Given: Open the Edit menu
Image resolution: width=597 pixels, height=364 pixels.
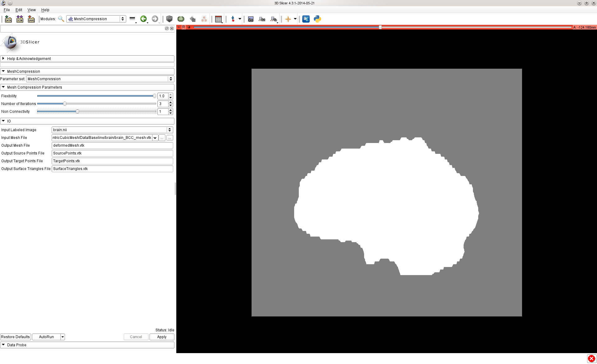Looking at the screenshot, I should tap(19, 10).
